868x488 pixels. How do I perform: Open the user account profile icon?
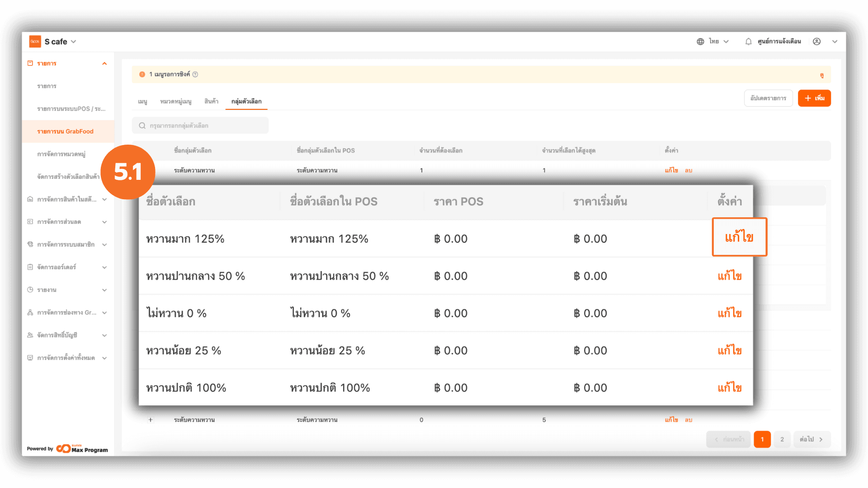(816, 42)
